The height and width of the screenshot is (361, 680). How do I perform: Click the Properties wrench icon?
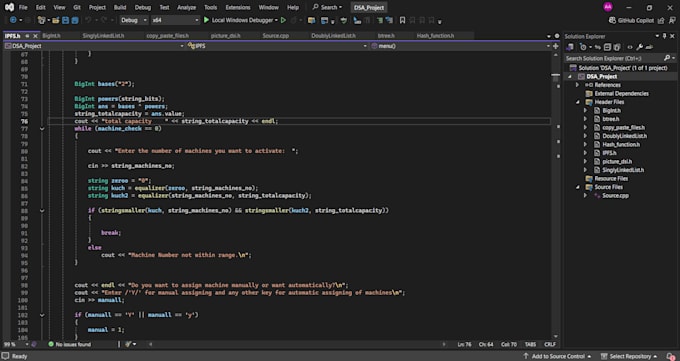pos(639,47)
